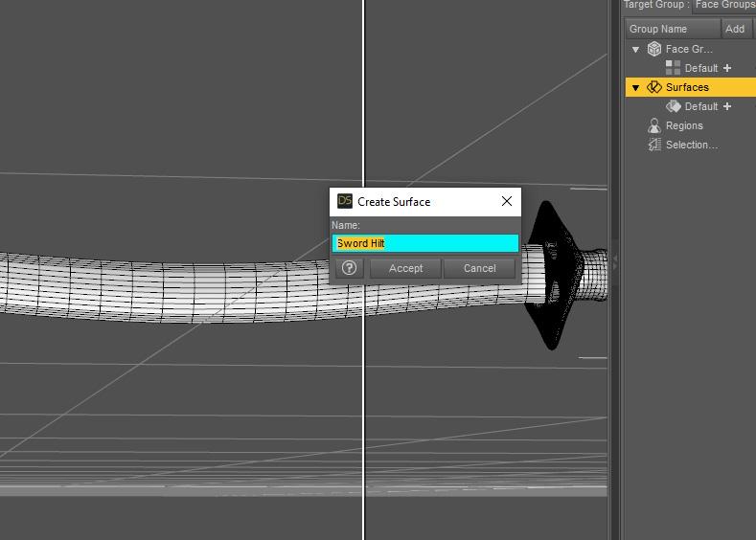Click the Name field containing Sword Hilt
This screenshot has width=756, height=540.
(425, 243)
